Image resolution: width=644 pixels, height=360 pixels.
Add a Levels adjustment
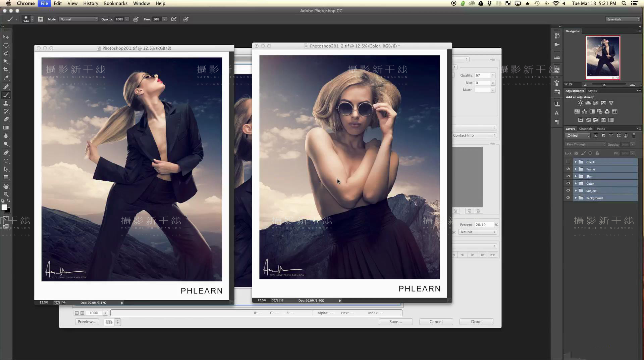point(588,103)
